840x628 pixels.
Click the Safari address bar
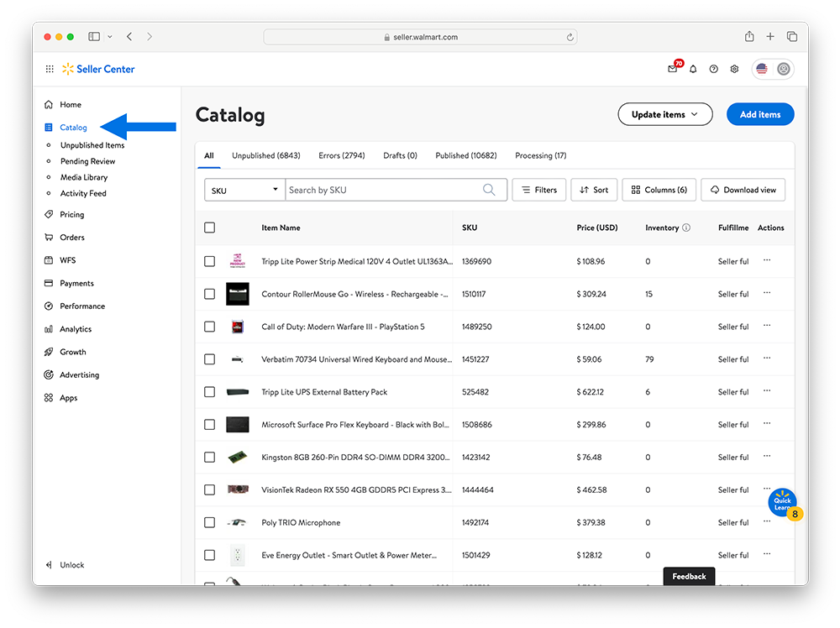click(x=420, y=37)
